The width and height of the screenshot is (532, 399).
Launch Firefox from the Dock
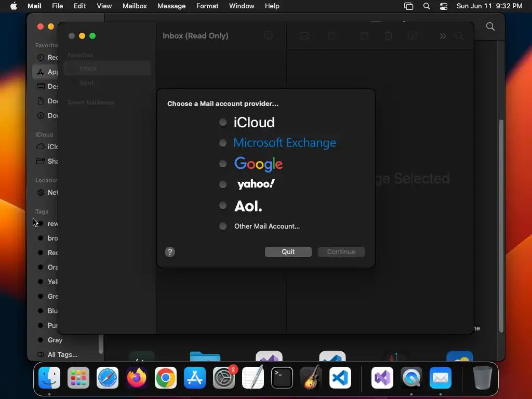click(137, 378)
